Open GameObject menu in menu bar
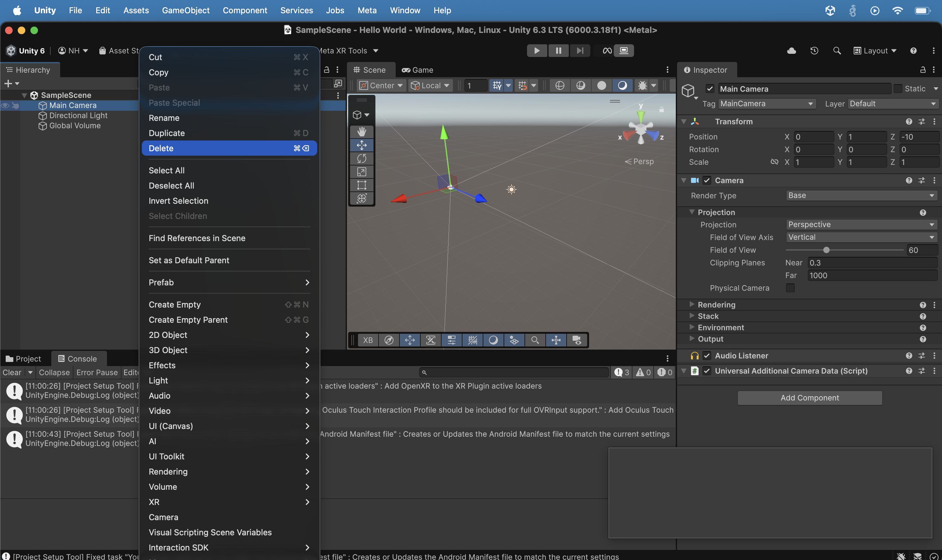 tap(186, 10)
